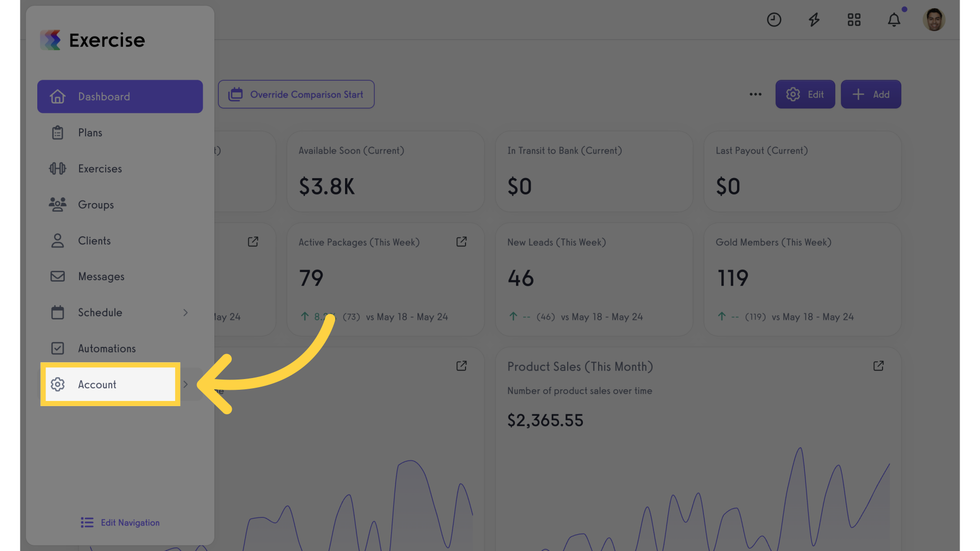Open Active Packages card external link

point(461,242)
